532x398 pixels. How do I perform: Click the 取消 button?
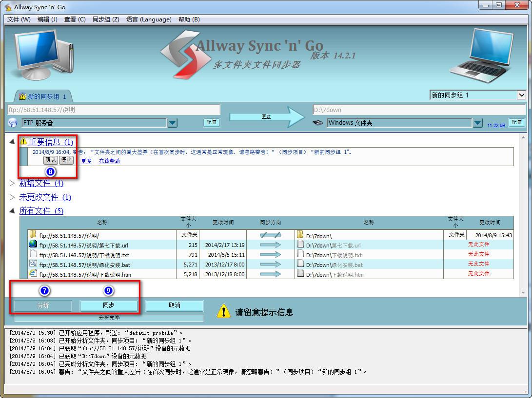click(x=175, y=305)
